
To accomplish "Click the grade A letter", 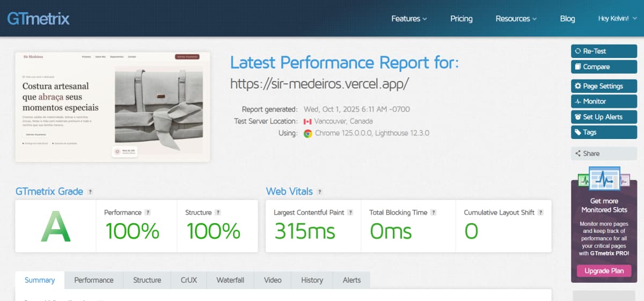I will click(x=56, y=226).
